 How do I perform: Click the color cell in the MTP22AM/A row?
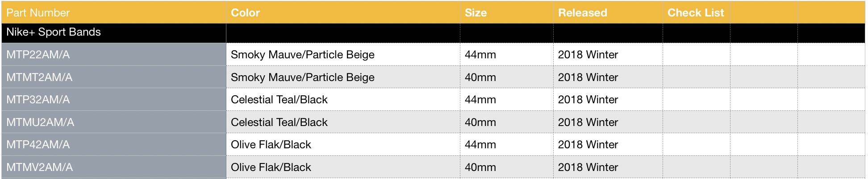tap(302, 55)
